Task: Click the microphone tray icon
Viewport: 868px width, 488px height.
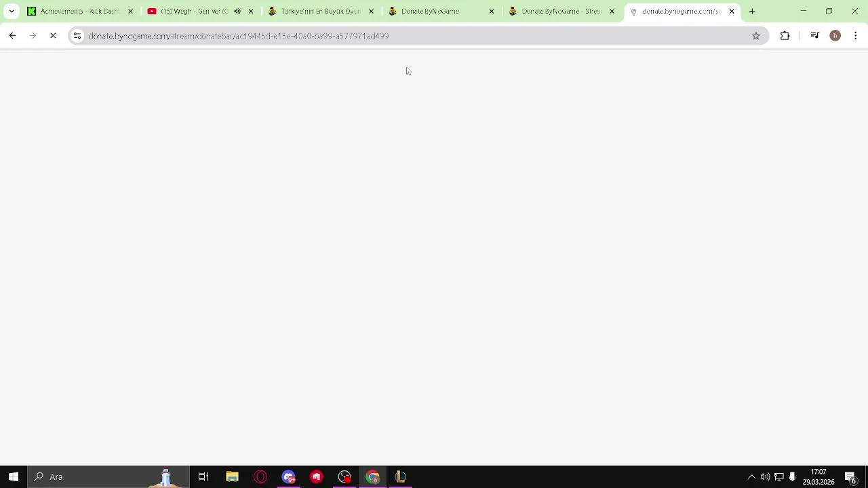Action: (792, 476)
